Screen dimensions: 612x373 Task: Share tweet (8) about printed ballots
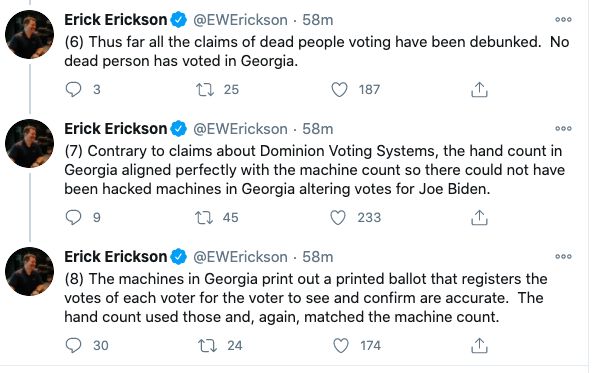coord(479,345)
